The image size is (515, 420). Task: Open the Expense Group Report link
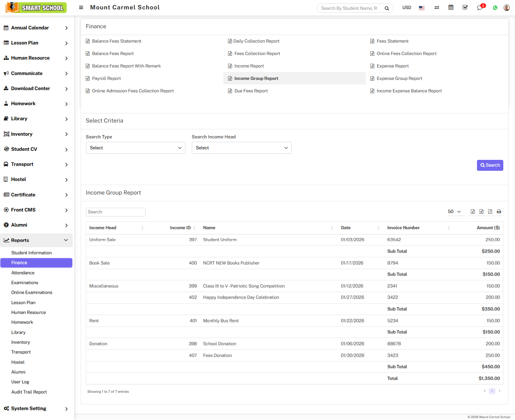click(x=399, y=78)
